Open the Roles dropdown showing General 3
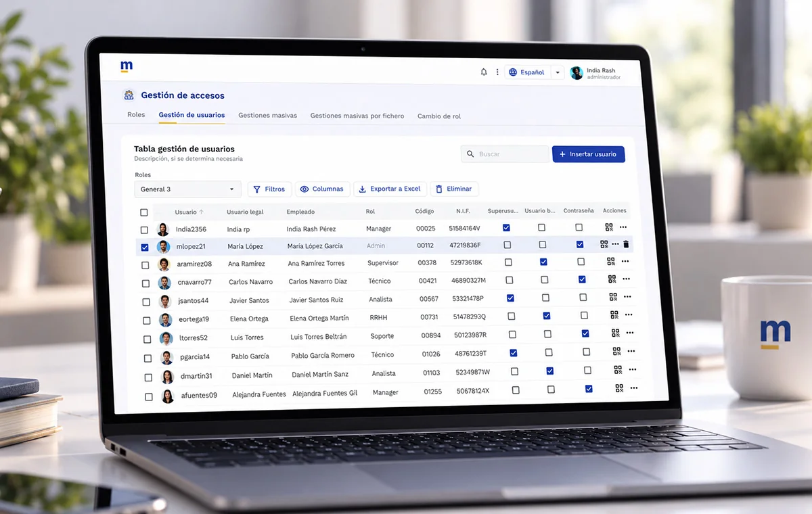This screenshot has height=514, width=812. click(x=187, y=189)
